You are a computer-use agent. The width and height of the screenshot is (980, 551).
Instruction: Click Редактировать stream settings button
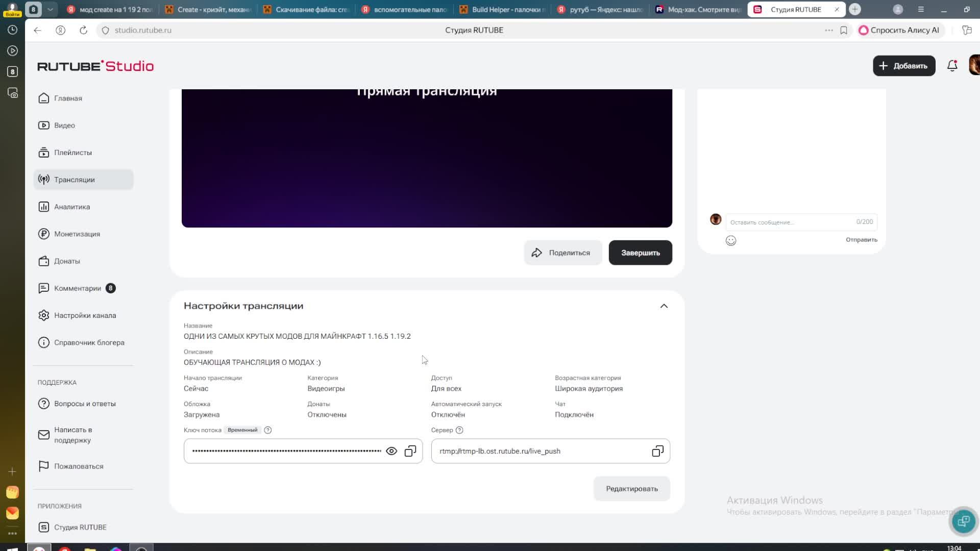[631, 489]
